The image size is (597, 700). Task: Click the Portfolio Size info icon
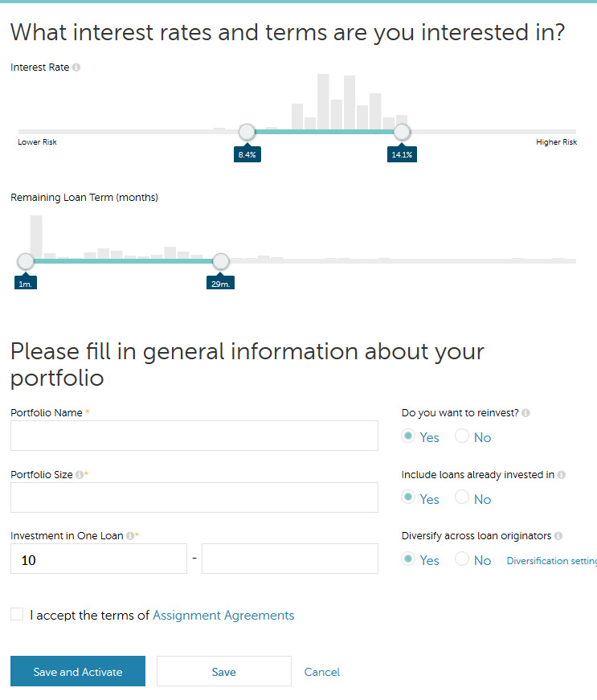tap(79, 475)
